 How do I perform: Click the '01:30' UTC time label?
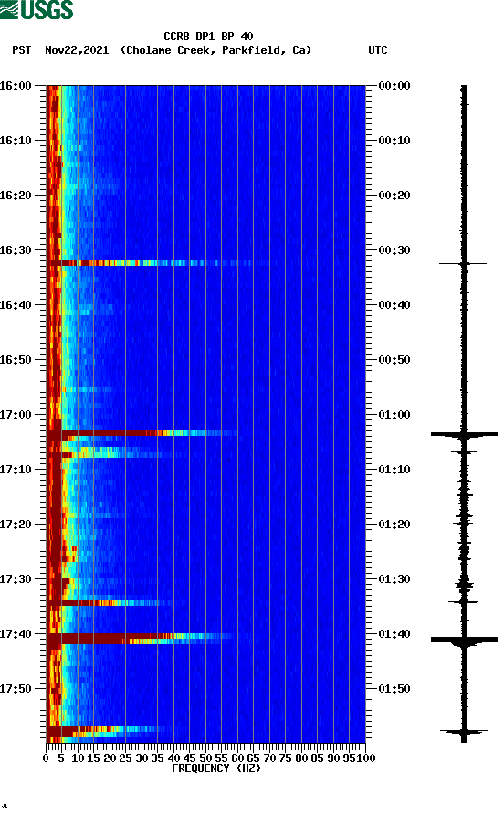(x=394, y=579)
